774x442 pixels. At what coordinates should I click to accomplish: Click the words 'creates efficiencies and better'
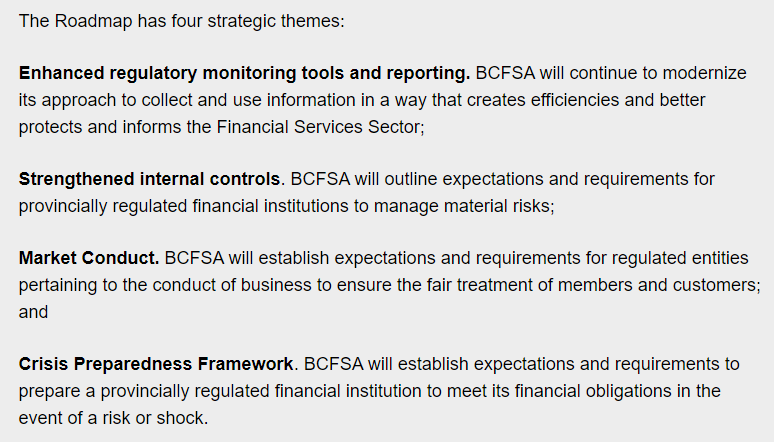(586, 100)
